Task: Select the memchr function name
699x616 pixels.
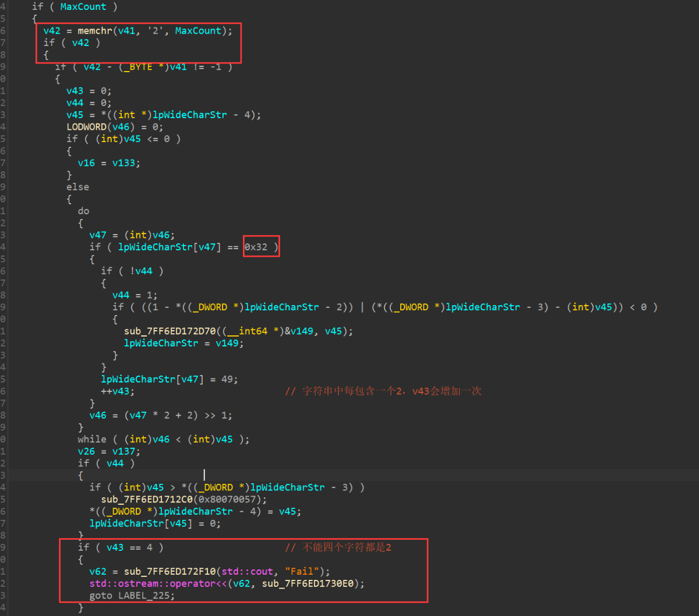Action: pos(95,31)
